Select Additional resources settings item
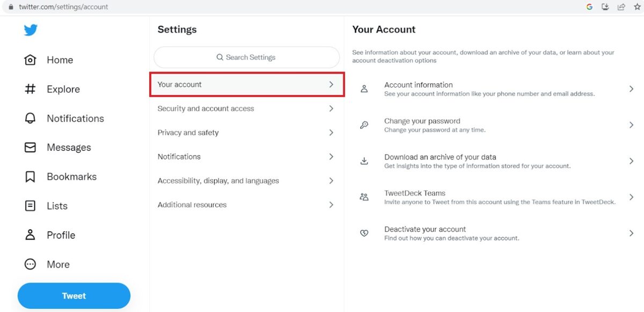The image size is (644, 312). (x=247, y=205)
